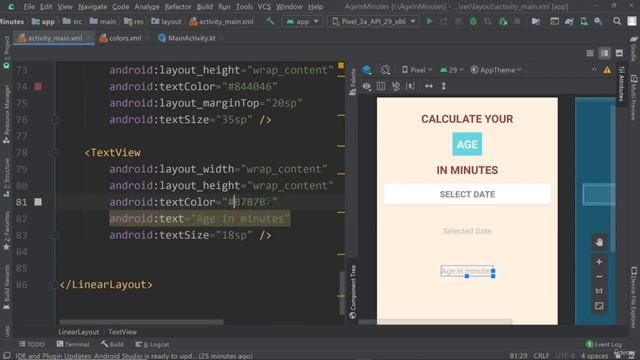This screenshot has width=640, height=360.
Task: Open the Design Surface layers icon
Action: 367,70
